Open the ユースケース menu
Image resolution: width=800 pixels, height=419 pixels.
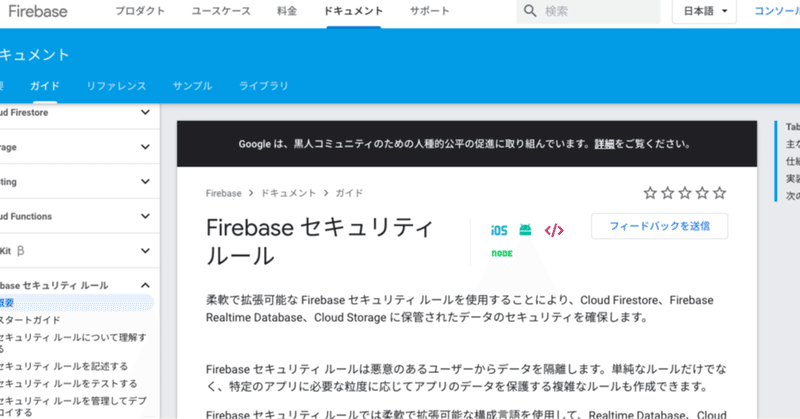coord(221,11)
